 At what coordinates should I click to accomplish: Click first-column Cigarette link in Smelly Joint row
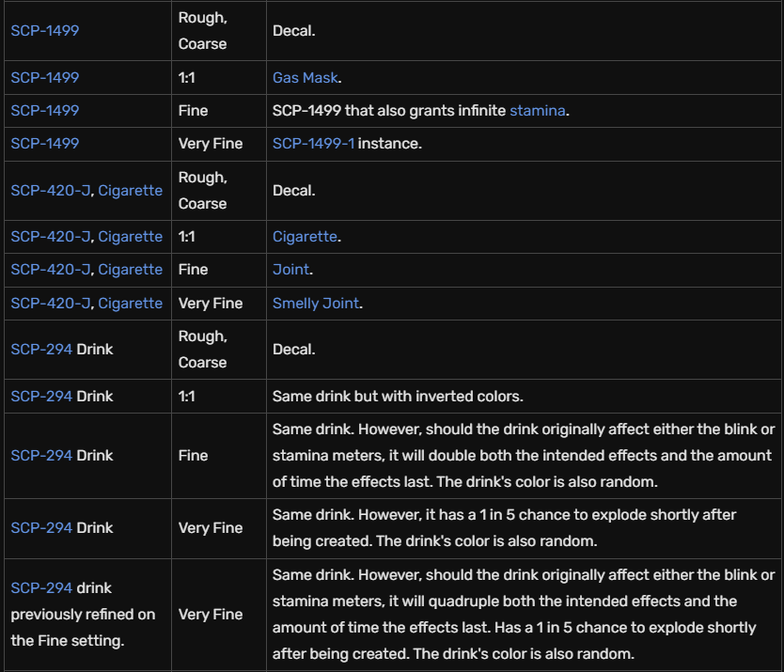tap(130, 303)
